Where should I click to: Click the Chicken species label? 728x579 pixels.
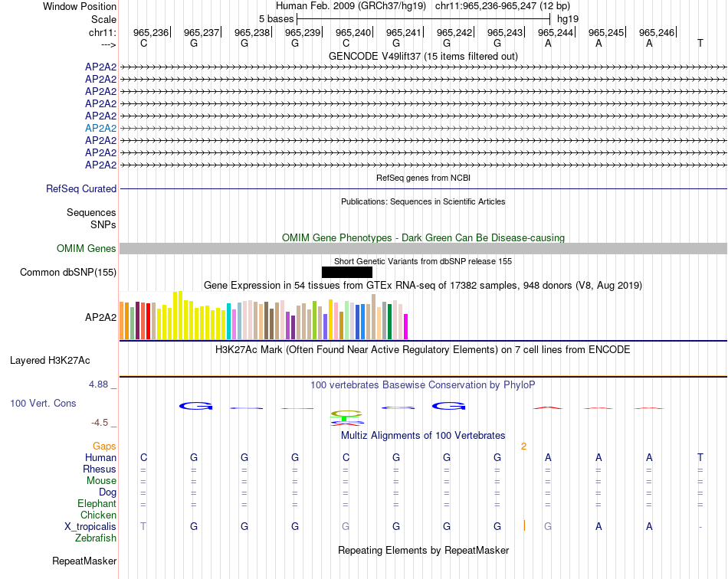point(98,515)
